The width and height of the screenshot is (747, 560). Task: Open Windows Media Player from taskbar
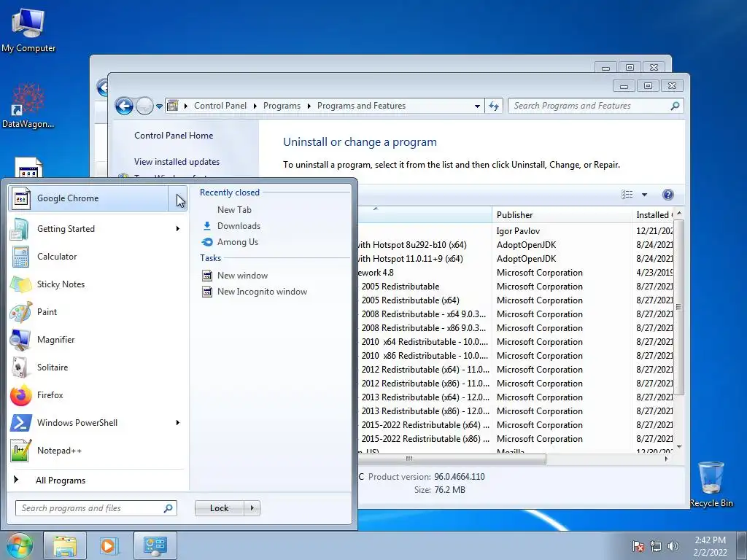pyautogui.click(x=109, y=545)
